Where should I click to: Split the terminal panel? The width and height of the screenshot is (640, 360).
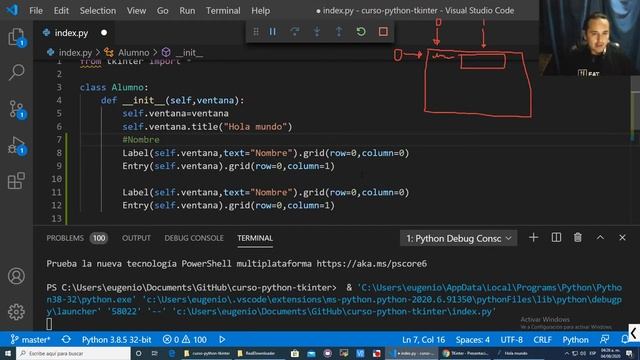point(556,238)
